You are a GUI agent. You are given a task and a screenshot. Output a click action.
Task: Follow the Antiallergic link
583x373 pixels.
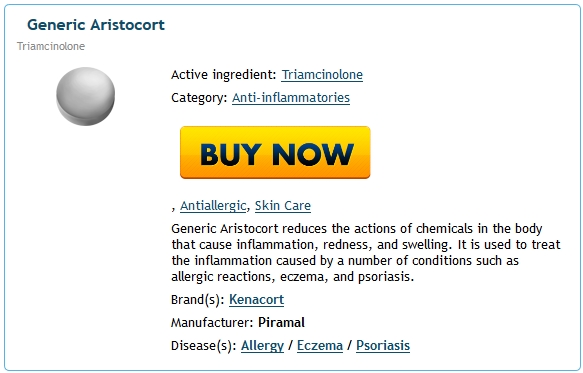tap(213, 206)
